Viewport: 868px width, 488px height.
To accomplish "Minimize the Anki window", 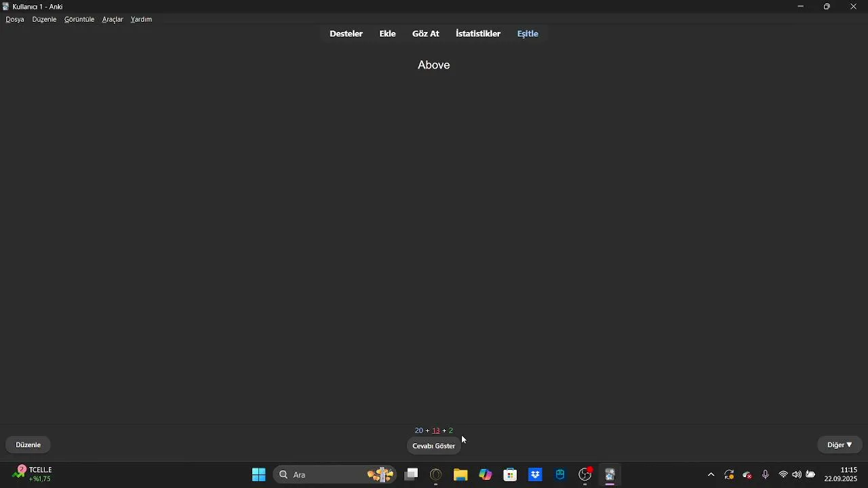I will tap(802, 7).
